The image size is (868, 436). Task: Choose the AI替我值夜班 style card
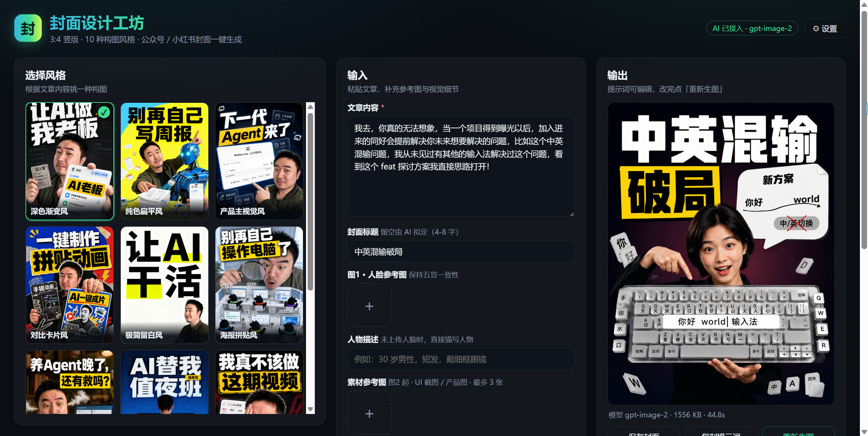pos(164,382)
